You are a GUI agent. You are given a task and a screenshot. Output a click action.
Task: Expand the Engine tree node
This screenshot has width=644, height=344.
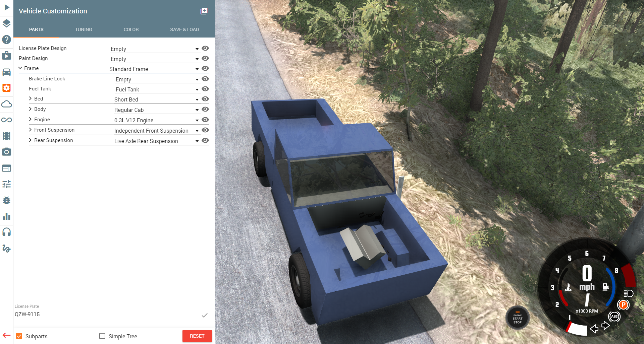tap(30, 119)
